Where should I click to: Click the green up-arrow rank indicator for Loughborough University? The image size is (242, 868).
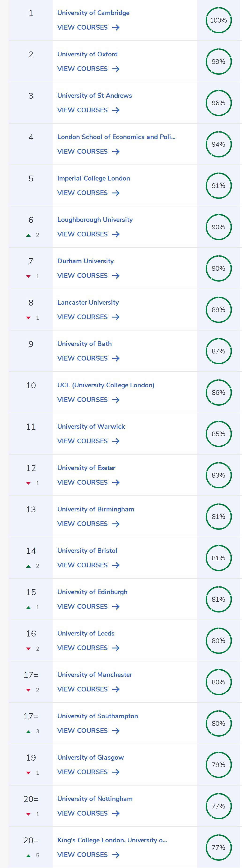[x=29, y=235]
